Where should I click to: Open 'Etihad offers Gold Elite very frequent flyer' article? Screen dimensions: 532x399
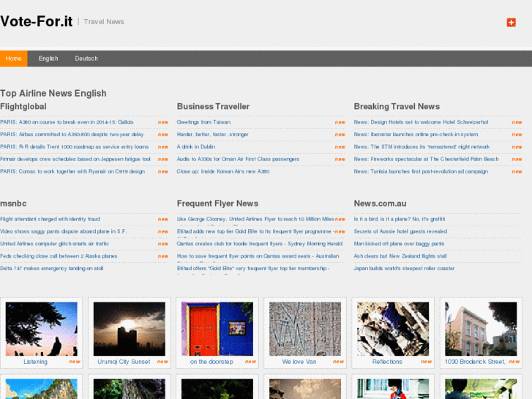253,268
